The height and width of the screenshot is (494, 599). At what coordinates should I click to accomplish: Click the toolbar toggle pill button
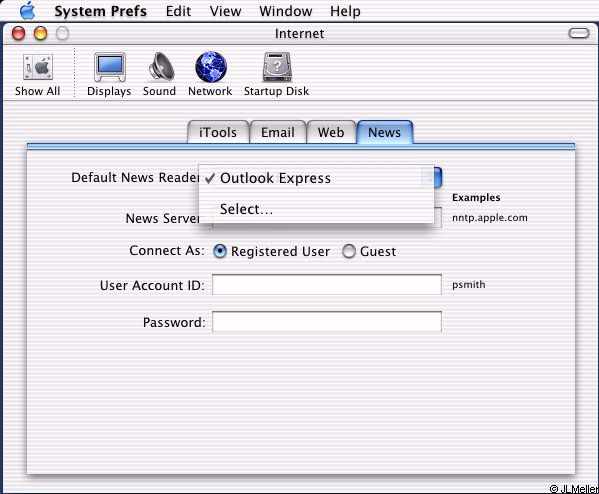click(x=578, y=33)
